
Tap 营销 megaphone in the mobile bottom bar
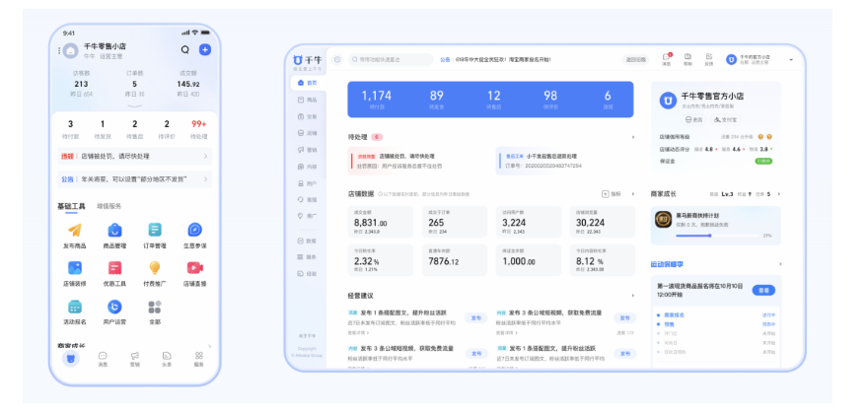(x=134, y=360)
